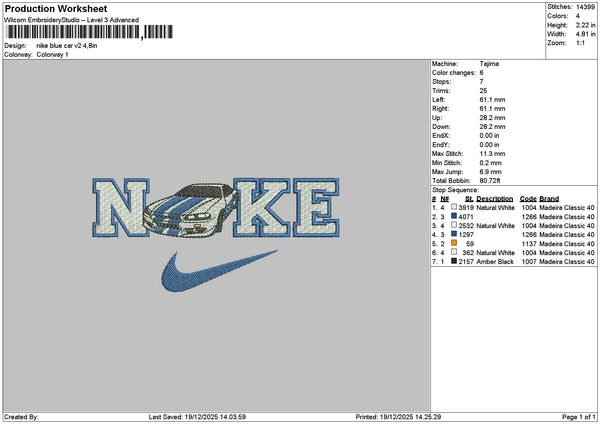The image size is (600, 424).
Task: Click the Trims value 25
Action: pyautogui.click(x=483, y=91)
